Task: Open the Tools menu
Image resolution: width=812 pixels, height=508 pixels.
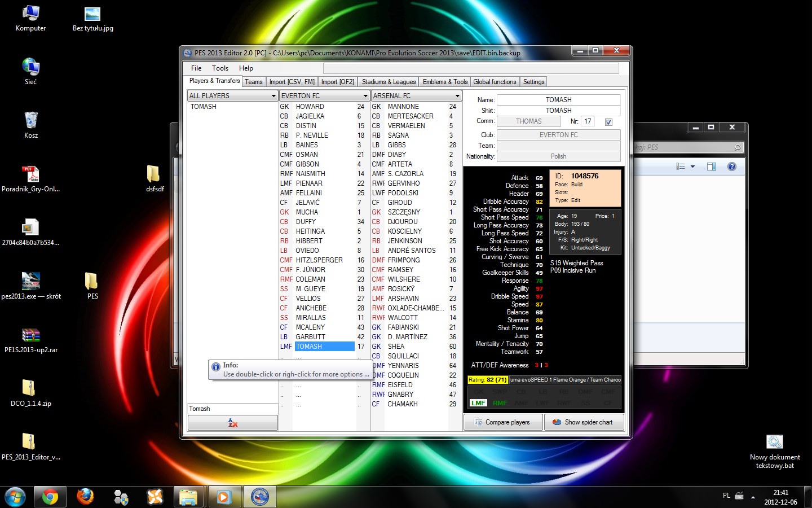Action: tap(220, 68)
